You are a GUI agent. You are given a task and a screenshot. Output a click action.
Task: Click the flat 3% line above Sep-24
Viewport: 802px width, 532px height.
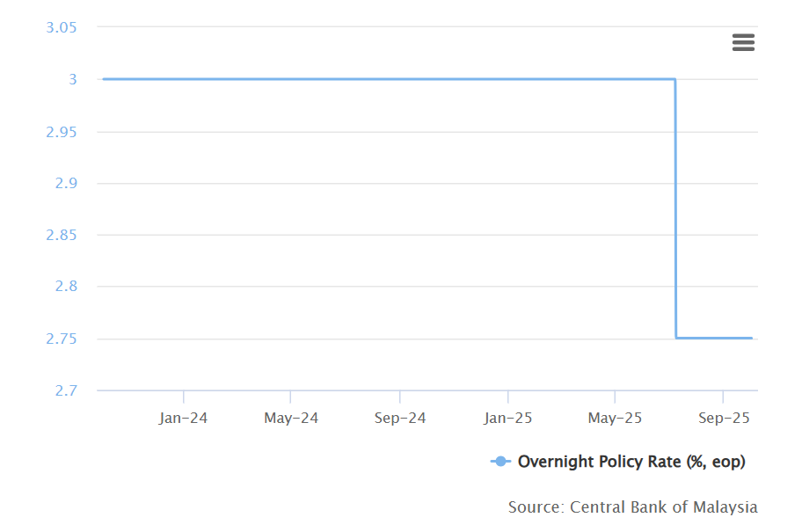click(x=400, y=79)
